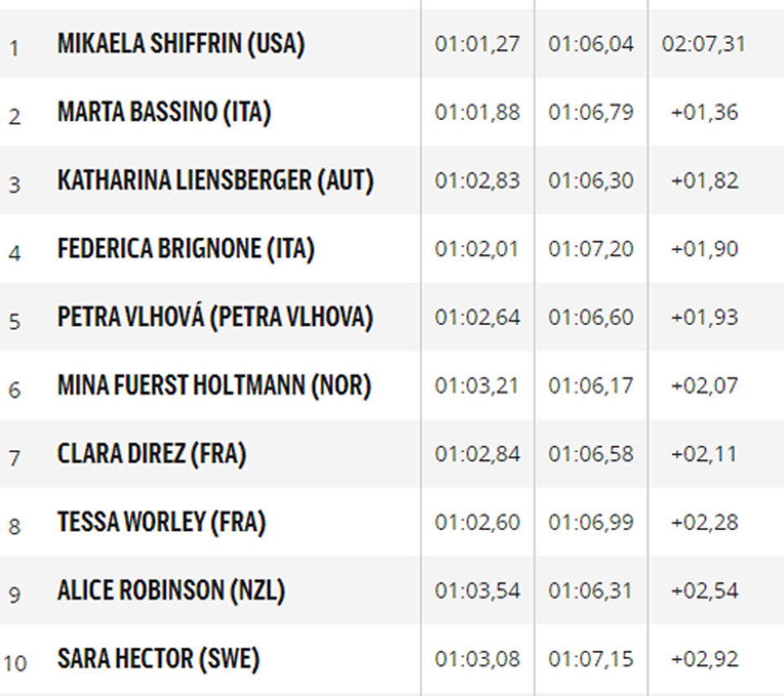The width and height of the screenshot is (784, 696).
Task: Open Katharina Liensberger (AUT) entry
Action: pyautogui.click(x=216, y=181)
